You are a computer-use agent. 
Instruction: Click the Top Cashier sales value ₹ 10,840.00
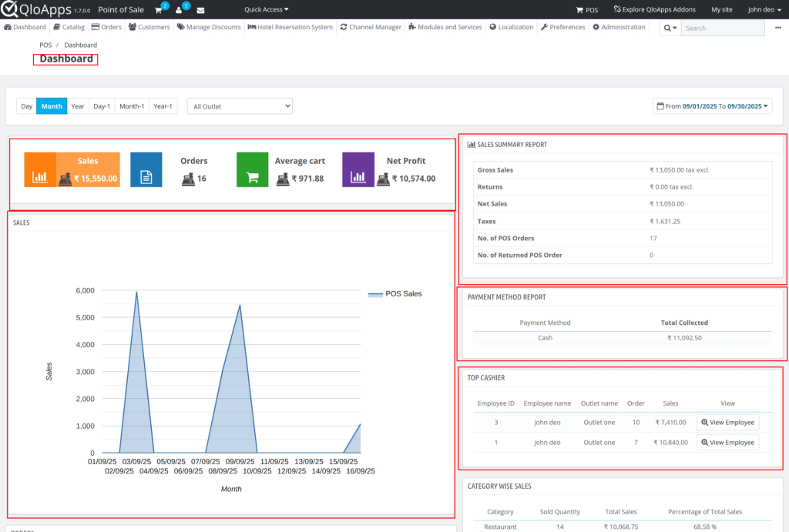tap(670, 443)
